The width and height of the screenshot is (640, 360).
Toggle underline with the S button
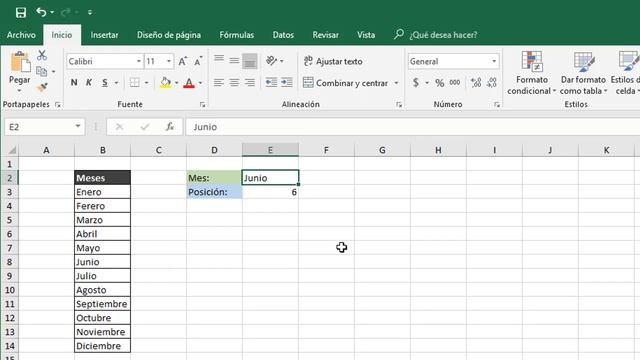click(x=105, y=83)
